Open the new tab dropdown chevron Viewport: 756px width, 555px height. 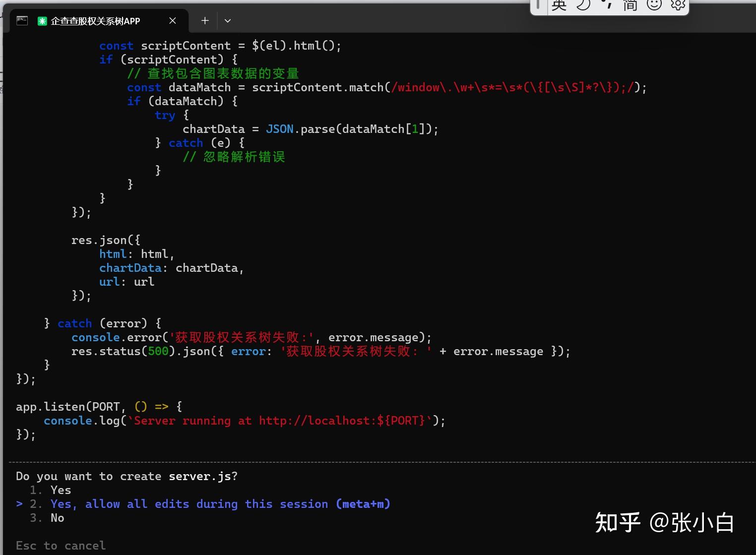click(x=227, y=21)
